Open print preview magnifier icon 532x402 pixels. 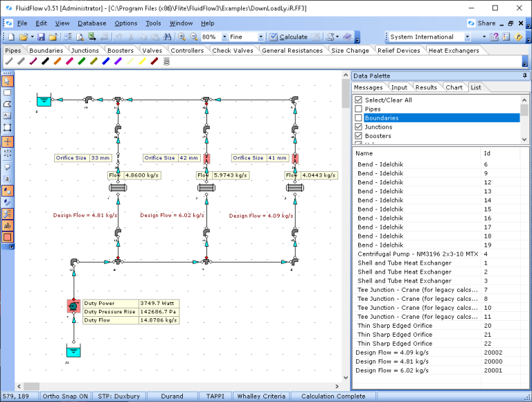tap(80, 37)
